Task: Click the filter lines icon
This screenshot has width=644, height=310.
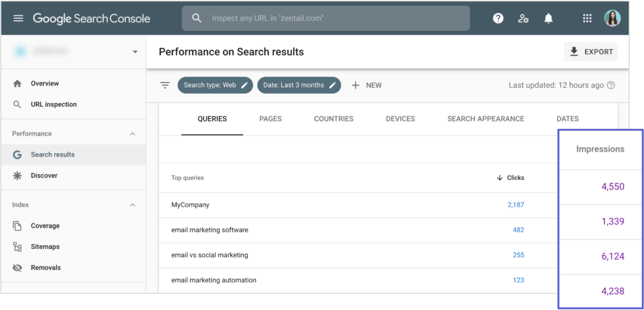Action: pos(165,86)
